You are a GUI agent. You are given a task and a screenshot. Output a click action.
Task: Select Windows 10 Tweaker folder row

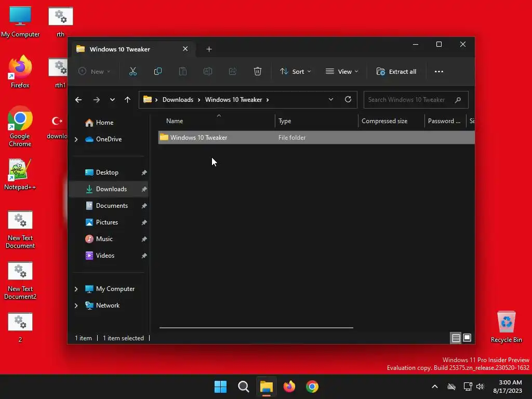pos(316,137)
